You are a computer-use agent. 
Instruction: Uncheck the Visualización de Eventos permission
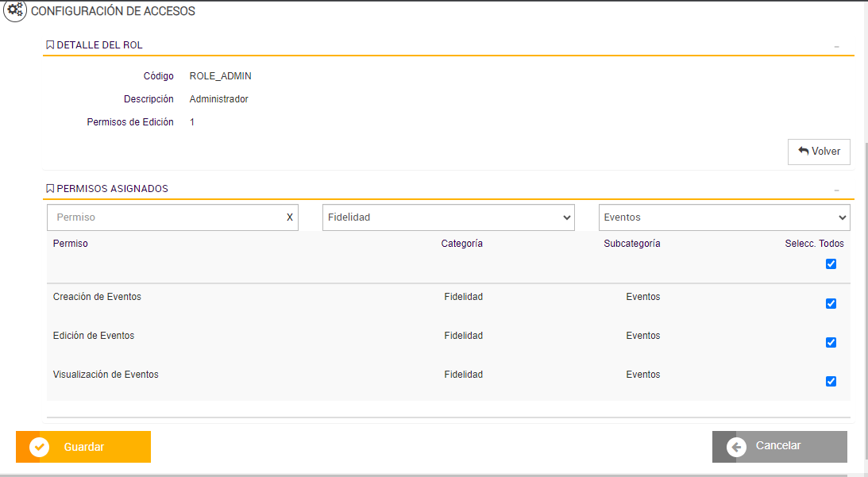pyautogui.click(x=831, y=381)
